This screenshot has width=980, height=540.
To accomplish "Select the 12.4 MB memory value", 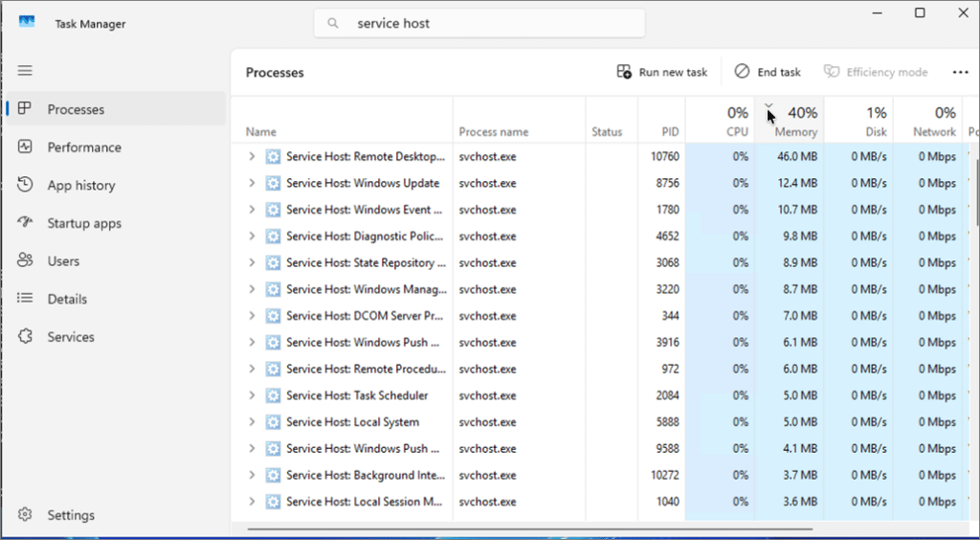I will coord(797,183).
